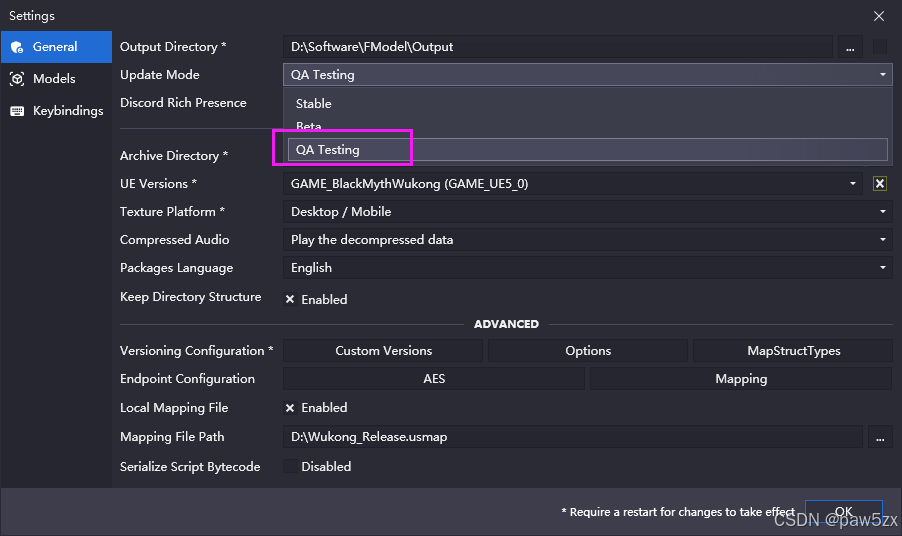Enable Serialize Script Bytecode checkbox
Screen dimensions: 902x536
coord(290,466)
